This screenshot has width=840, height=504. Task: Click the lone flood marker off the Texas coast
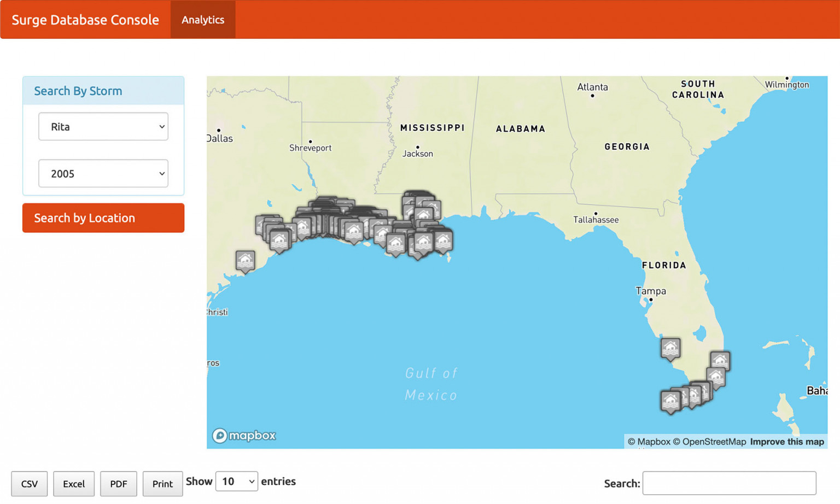pyautogui.click(x=244, y=259)
